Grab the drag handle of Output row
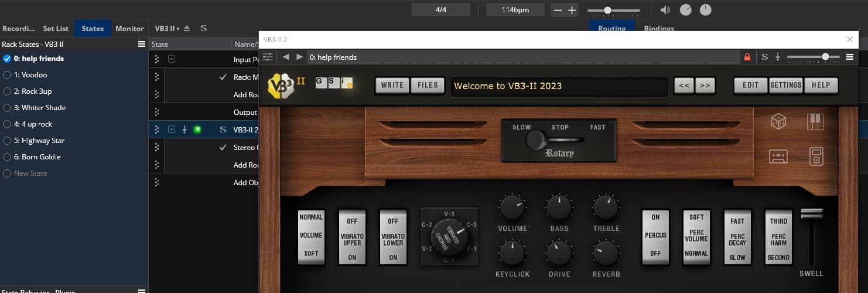868x293 pixels. point(156,112)
